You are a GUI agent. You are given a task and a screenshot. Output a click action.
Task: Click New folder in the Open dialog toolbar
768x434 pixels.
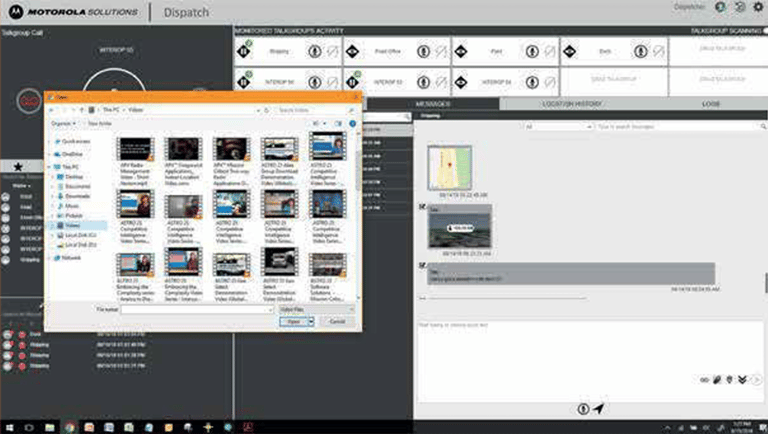99,123
